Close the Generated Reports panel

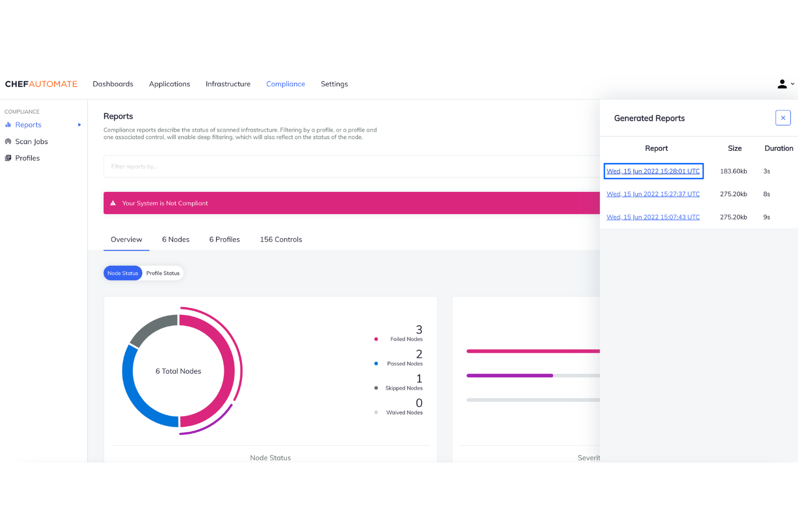tap(783, 118)
